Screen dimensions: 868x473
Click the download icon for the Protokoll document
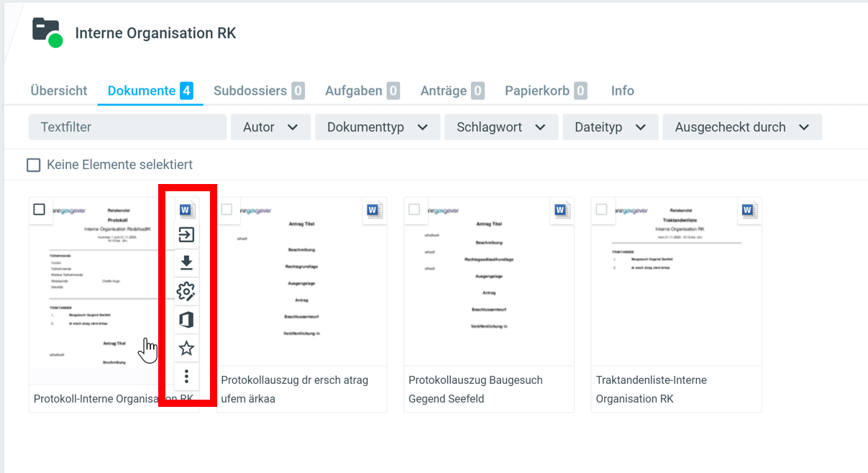[186, 262]
